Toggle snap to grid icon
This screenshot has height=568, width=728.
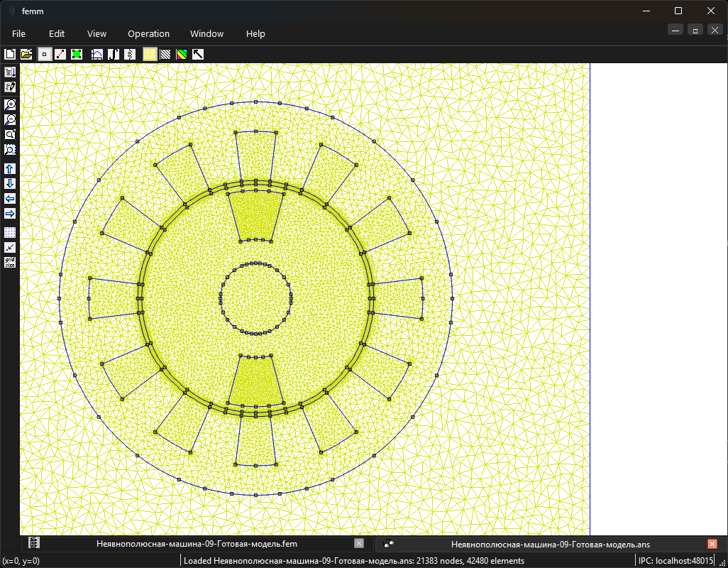point(10,247)
